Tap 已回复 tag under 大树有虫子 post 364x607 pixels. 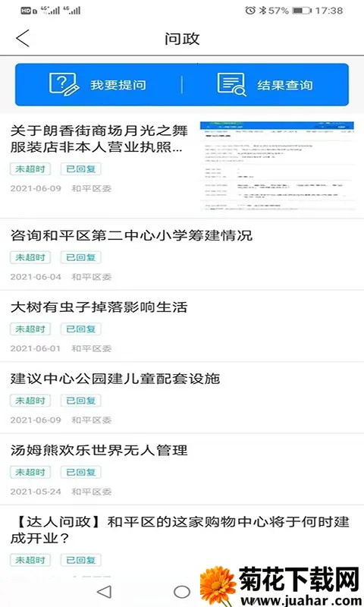click(81, 329)
